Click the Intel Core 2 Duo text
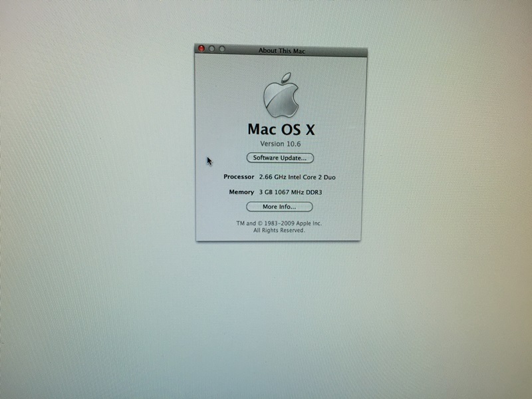Image resolution: width=532 pixels, height=399 pixels. (x=314, y=177)
